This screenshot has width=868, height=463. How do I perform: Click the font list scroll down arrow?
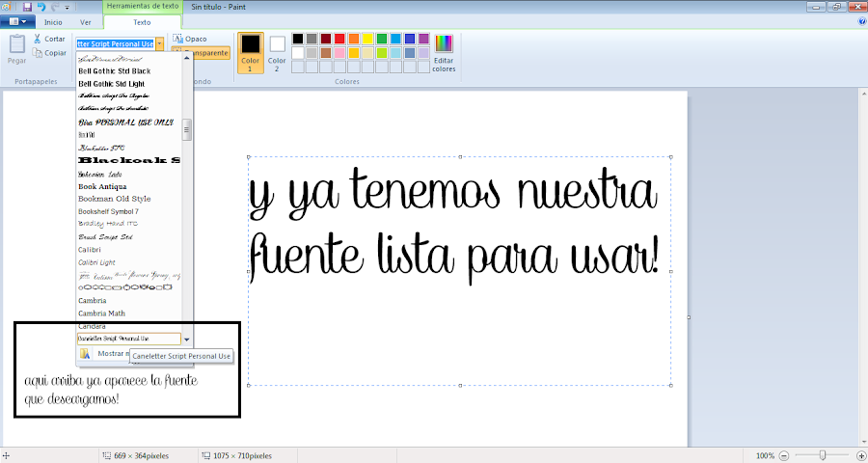[x=186, y=340]
